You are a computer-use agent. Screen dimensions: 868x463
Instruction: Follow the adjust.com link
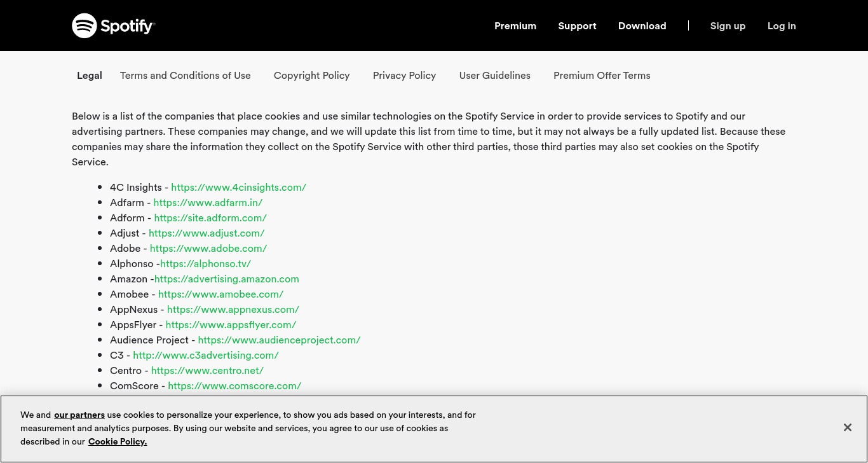point(207,233)
